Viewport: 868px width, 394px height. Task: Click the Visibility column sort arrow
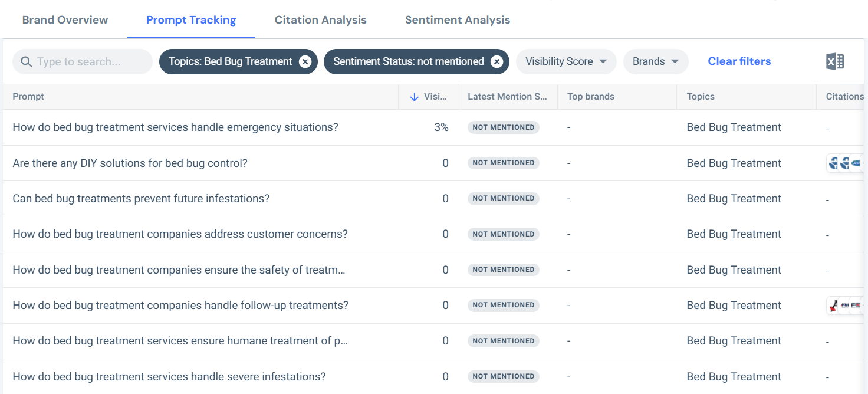[414, 97]
